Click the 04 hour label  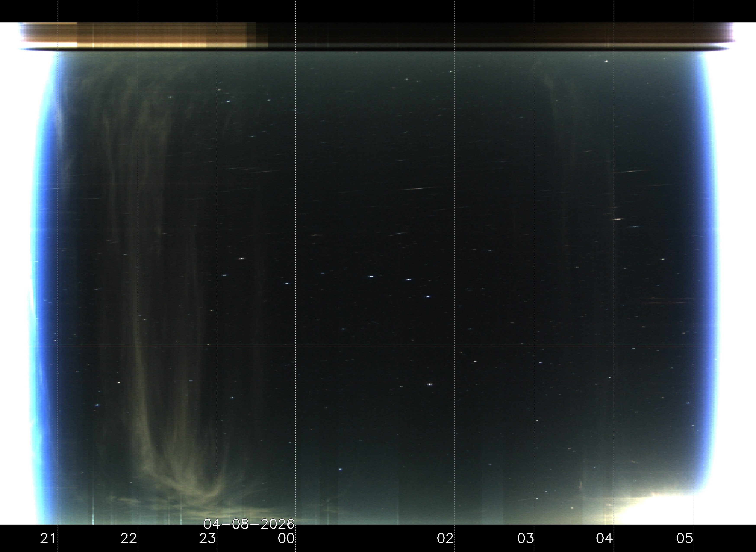(x=604, y=538)
